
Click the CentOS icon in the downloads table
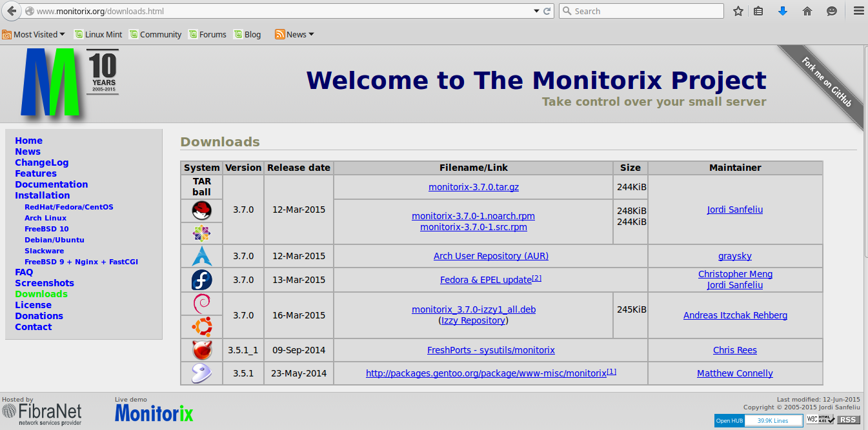click(201, 233)
